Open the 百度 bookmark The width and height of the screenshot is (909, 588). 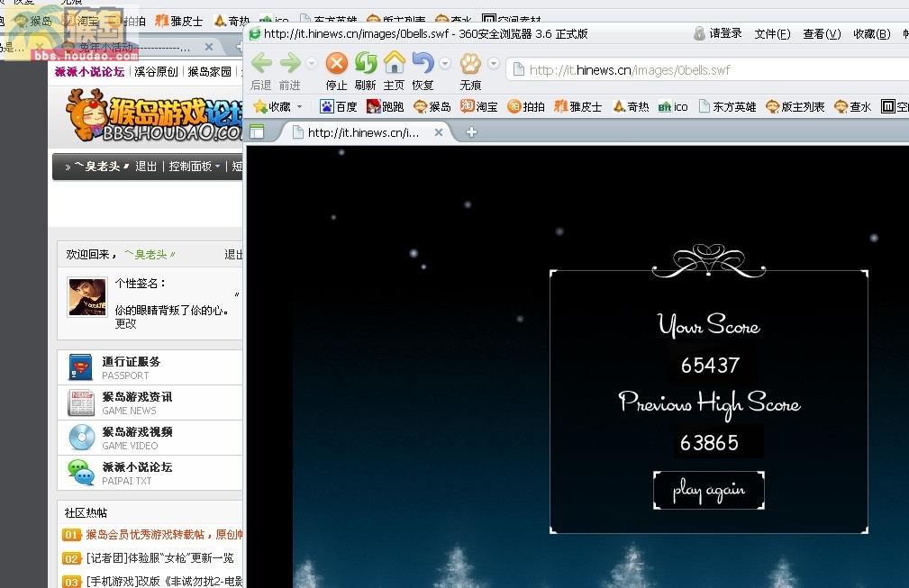coord(339,106)
